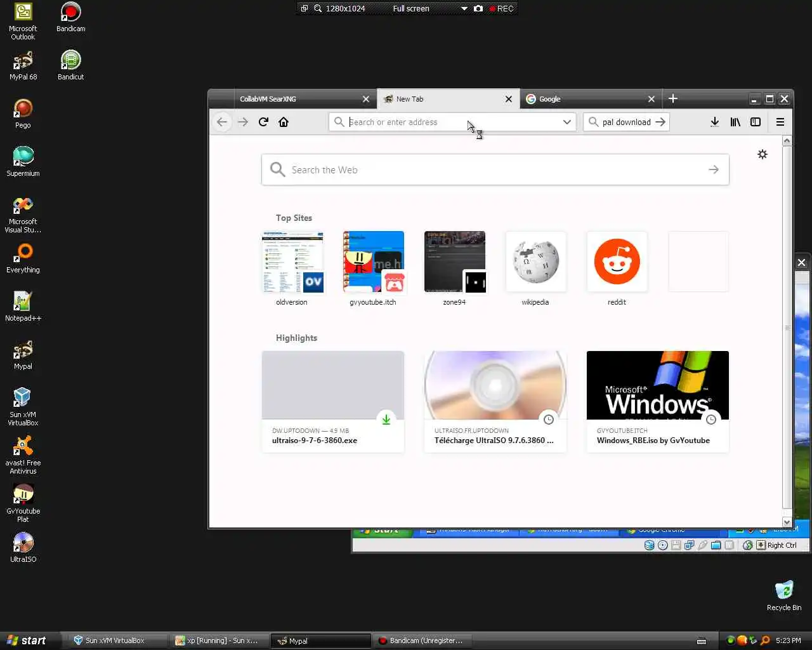Click the pal download search box
Image resolution: width=812 pixels, height=650 pixels.
625,122
